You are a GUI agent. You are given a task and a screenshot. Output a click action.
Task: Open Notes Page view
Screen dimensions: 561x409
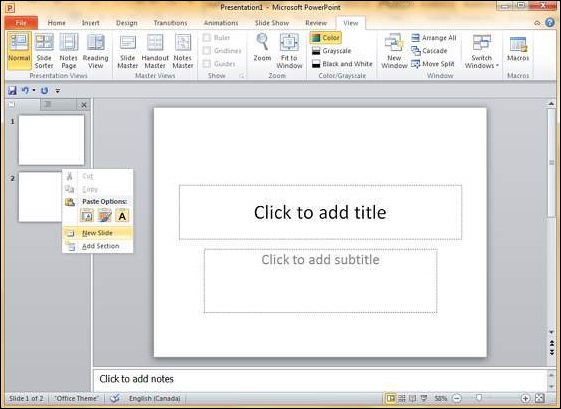68,51
